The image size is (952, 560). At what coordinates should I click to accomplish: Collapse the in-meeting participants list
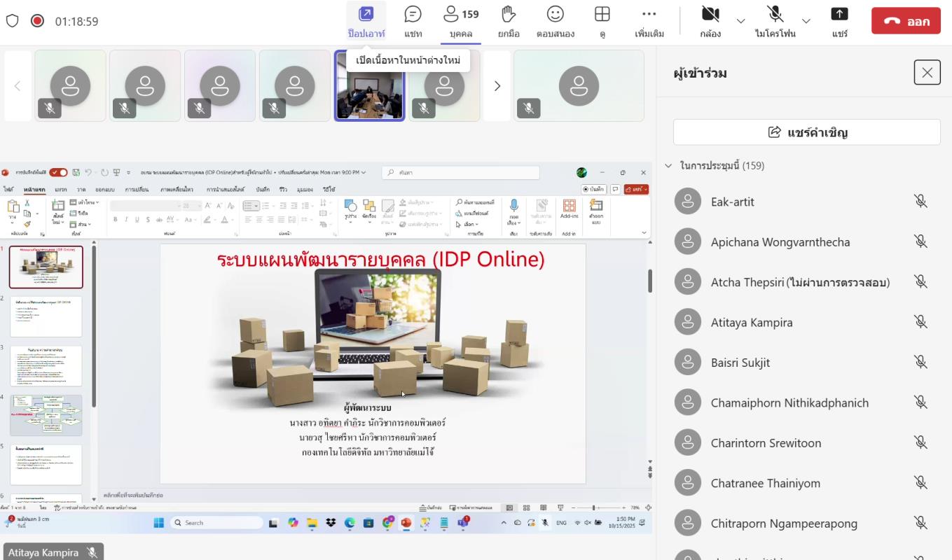668,166
